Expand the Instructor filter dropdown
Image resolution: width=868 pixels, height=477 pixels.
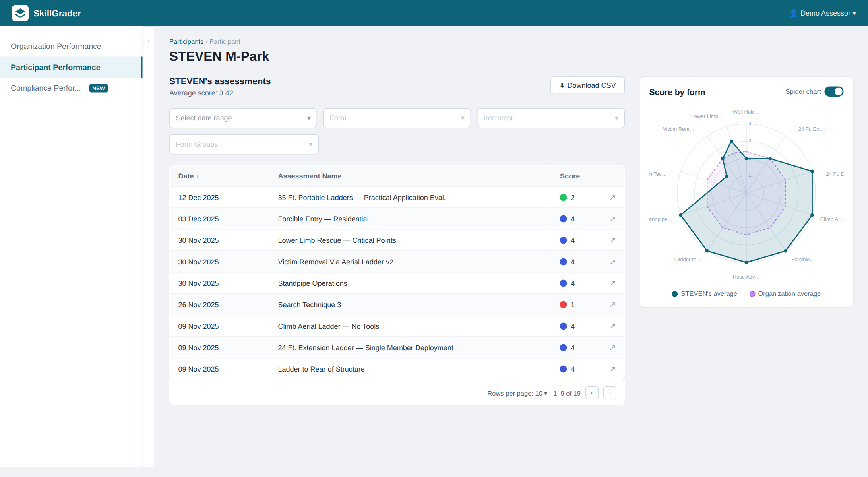(550, 118)
